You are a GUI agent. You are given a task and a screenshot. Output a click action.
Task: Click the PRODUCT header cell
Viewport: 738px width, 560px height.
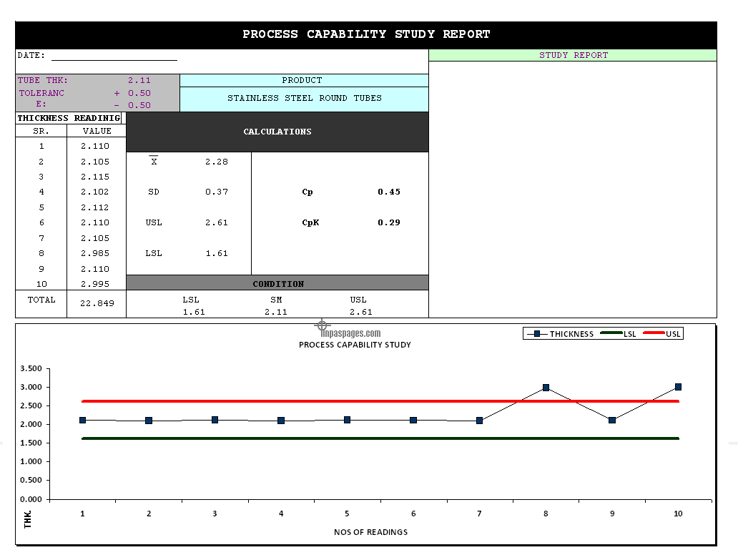click(x=304, y=81)
